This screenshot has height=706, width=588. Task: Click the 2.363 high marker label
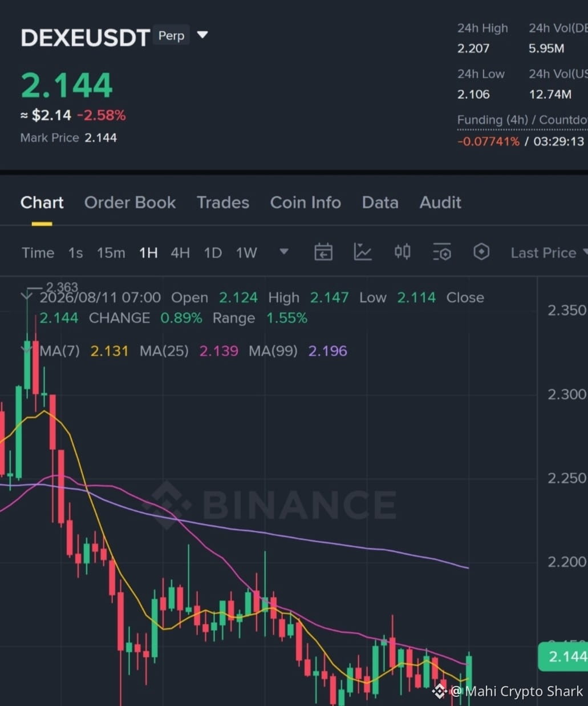62,287
